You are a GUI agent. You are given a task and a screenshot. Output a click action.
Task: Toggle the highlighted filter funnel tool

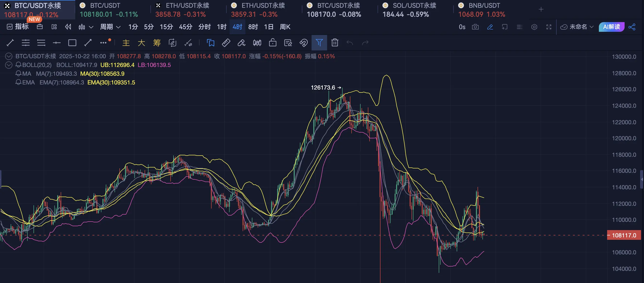(x=319, y=43)
